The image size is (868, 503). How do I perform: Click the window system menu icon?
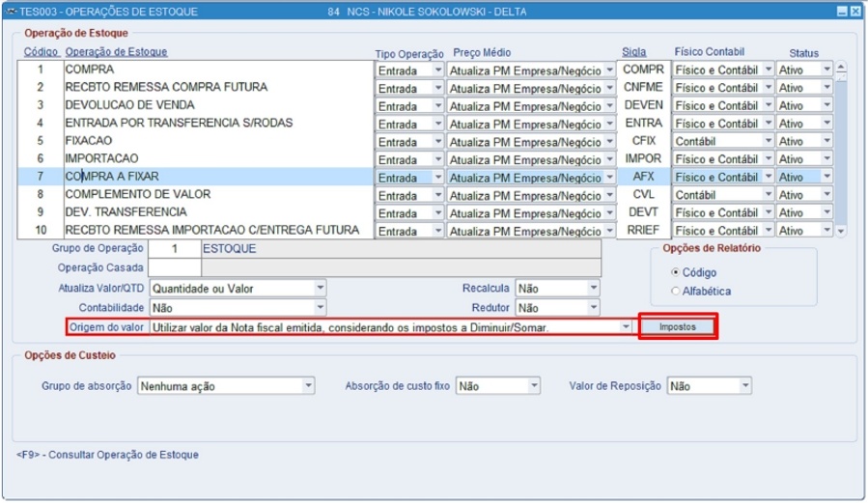click(x=11, y=11)
